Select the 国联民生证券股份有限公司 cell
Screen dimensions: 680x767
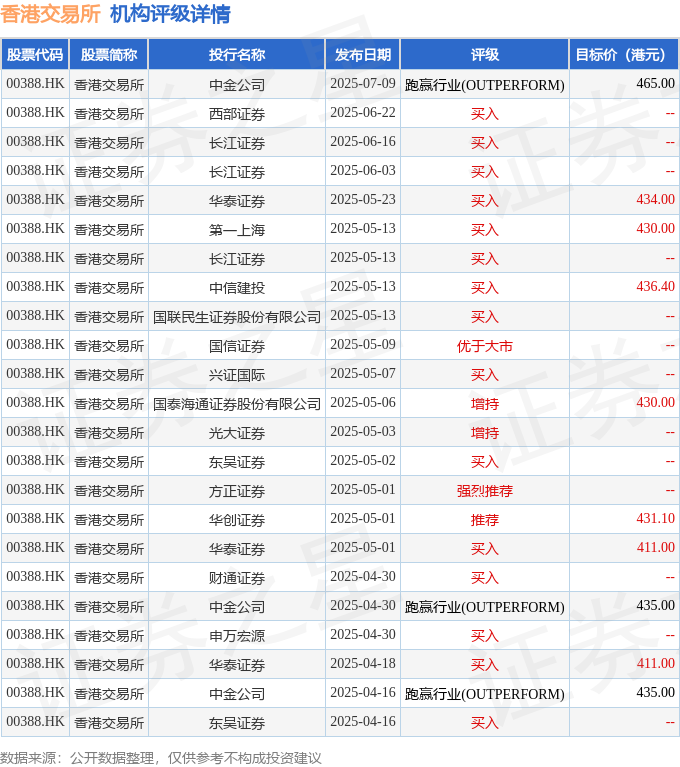[237, 317]
